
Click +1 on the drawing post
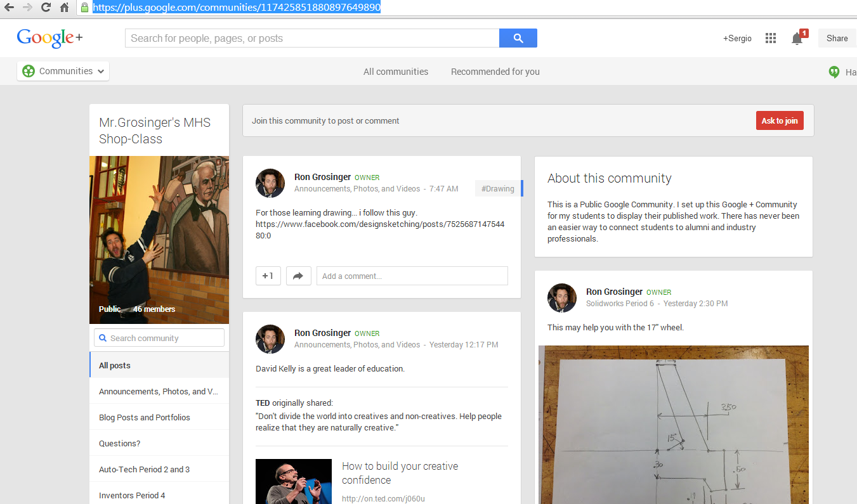tap(268, 276)
